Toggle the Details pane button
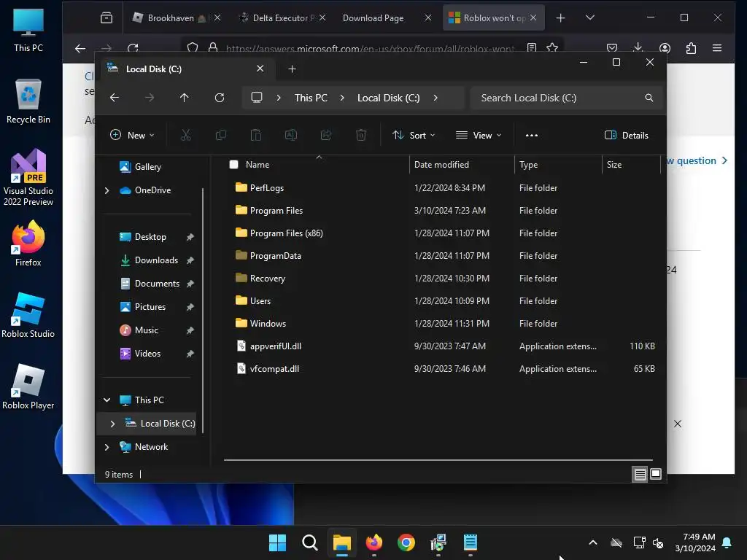Screen dimensions: 747x560 tap(626, 135)
